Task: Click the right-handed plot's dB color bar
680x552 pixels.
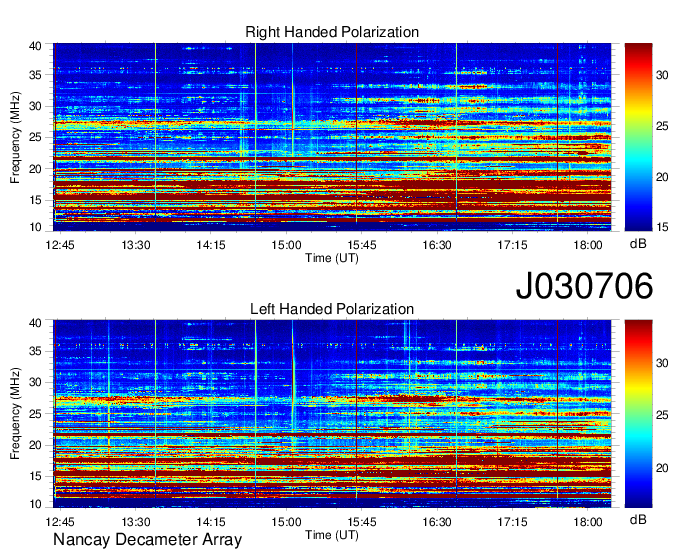Action: tap(638, 137)
